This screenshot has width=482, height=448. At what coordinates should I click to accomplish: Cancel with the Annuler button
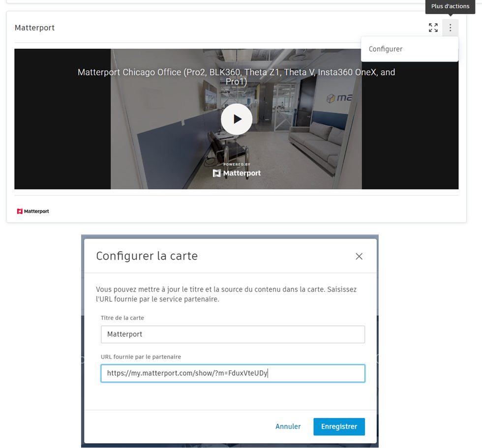point(288,426)
